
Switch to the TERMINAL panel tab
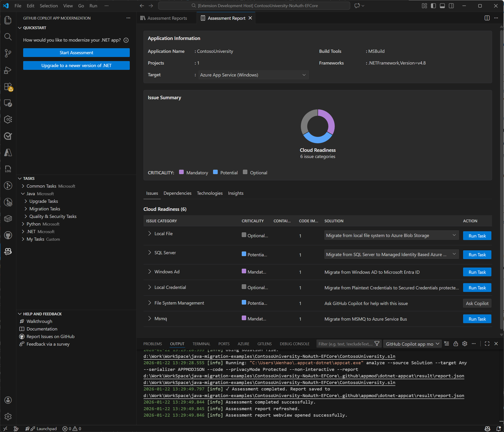pos(201,344)
